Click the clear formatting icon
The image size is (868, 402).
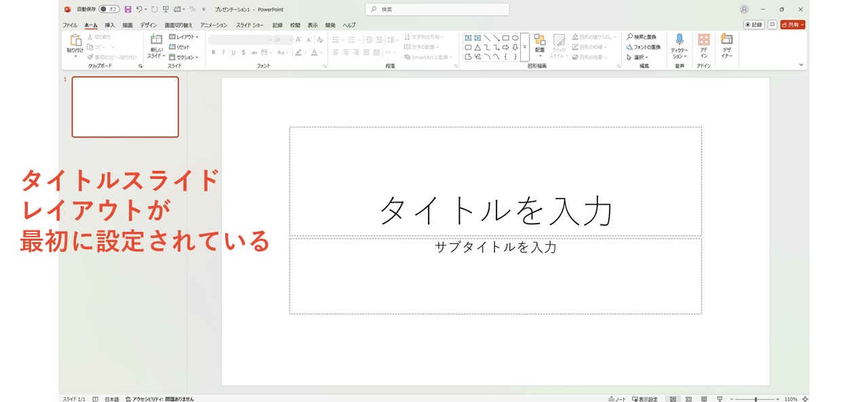[x=319, y=40]
